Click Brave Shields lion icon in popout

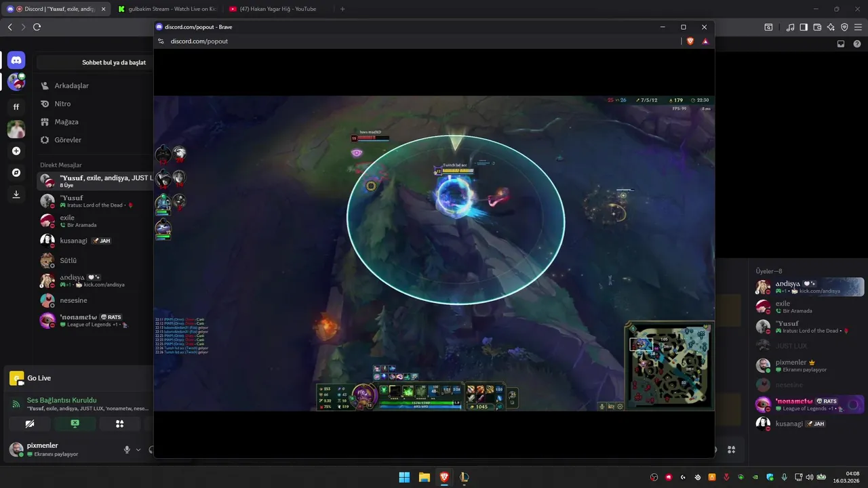pos(690,41)
